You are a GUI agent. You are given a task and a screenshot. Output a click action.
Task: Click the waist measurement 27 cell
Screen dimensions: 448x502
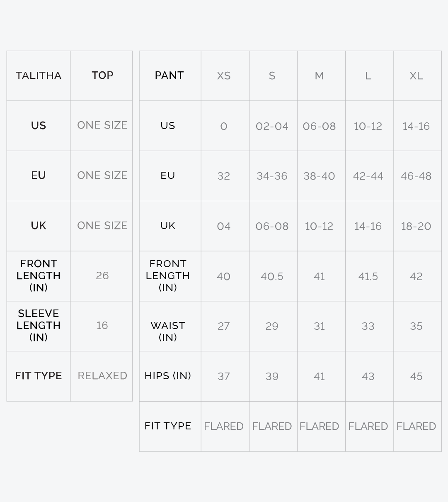[x=224, y=327]
